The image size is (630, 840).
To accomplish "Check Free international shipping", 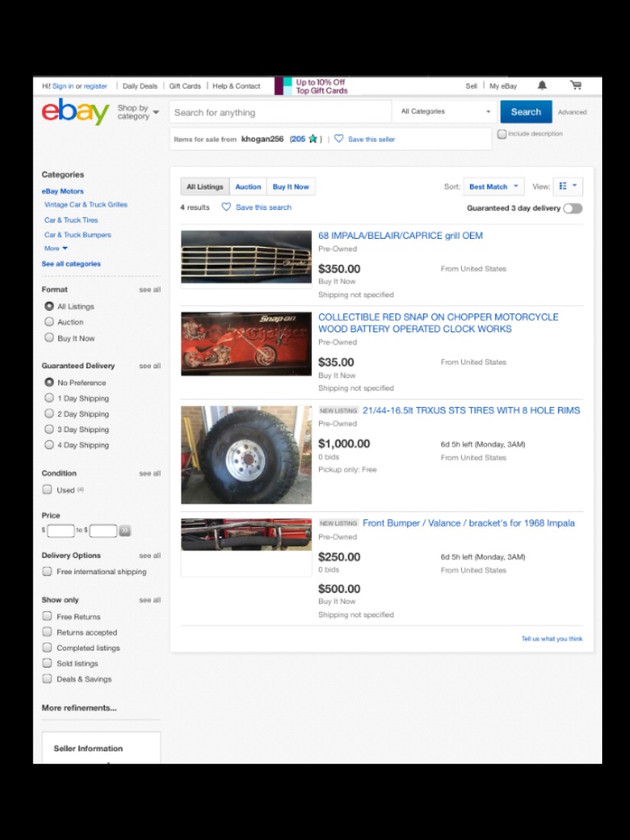I will [x=47, y=571].
